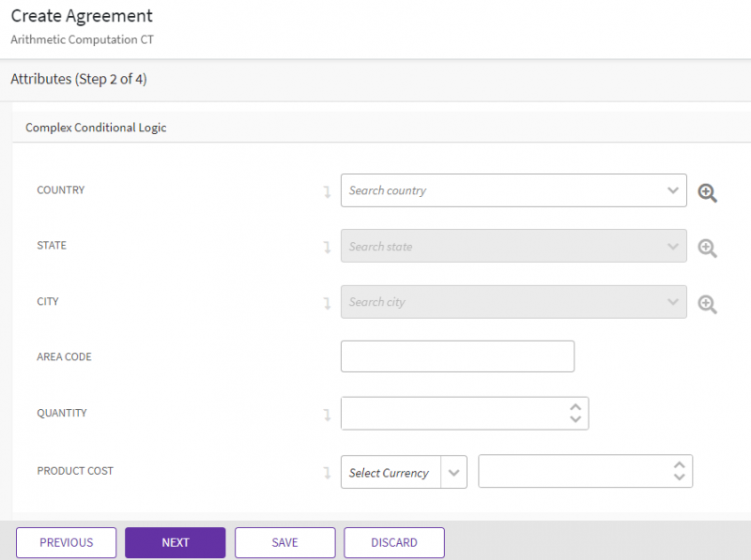Click the state lookup magnifier icon
This screenshot has width=751, height=560.
707,248
